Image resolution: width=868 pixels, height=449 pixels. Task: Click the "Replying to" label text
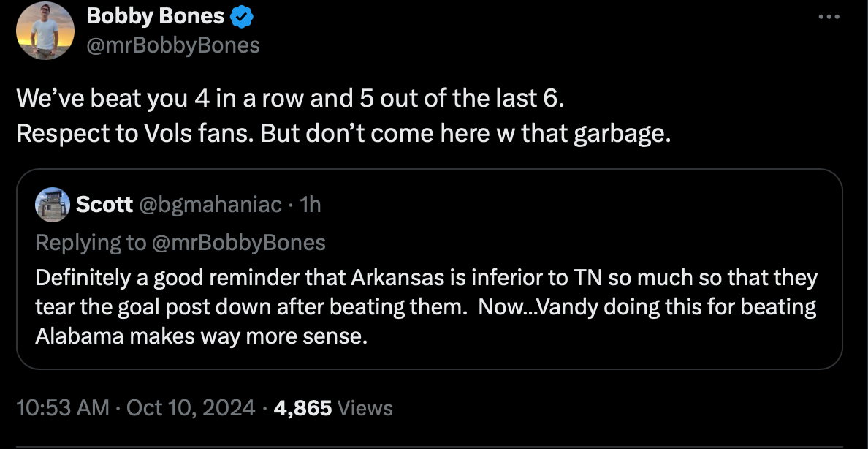point(91,242)
